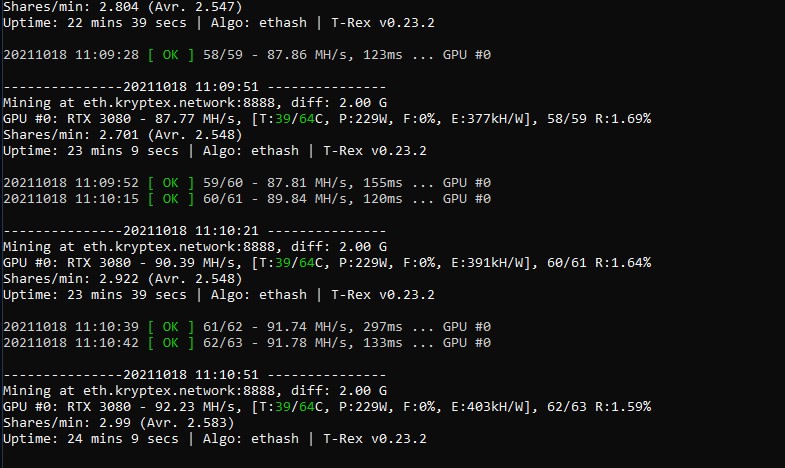Click the Shares/min: 2.804 top line
Screen dimensions: 785x468
click(123, 7)
